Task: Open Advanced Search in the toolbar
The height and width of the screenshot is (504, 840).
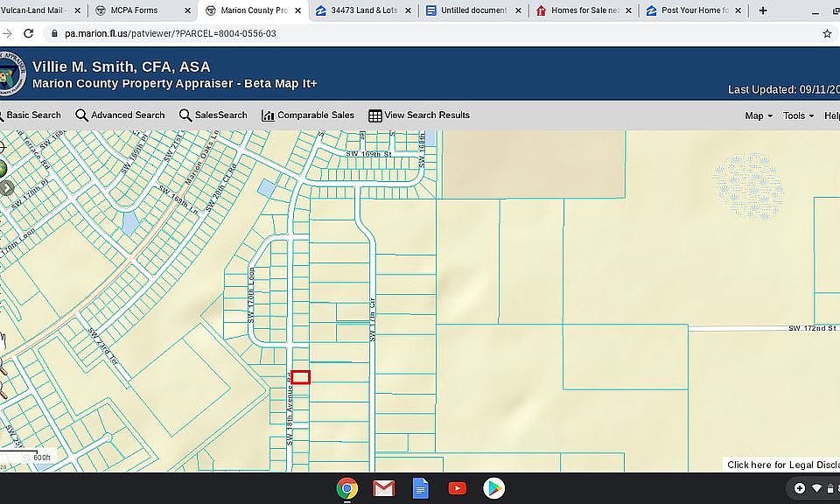Action: click(120, 115)
